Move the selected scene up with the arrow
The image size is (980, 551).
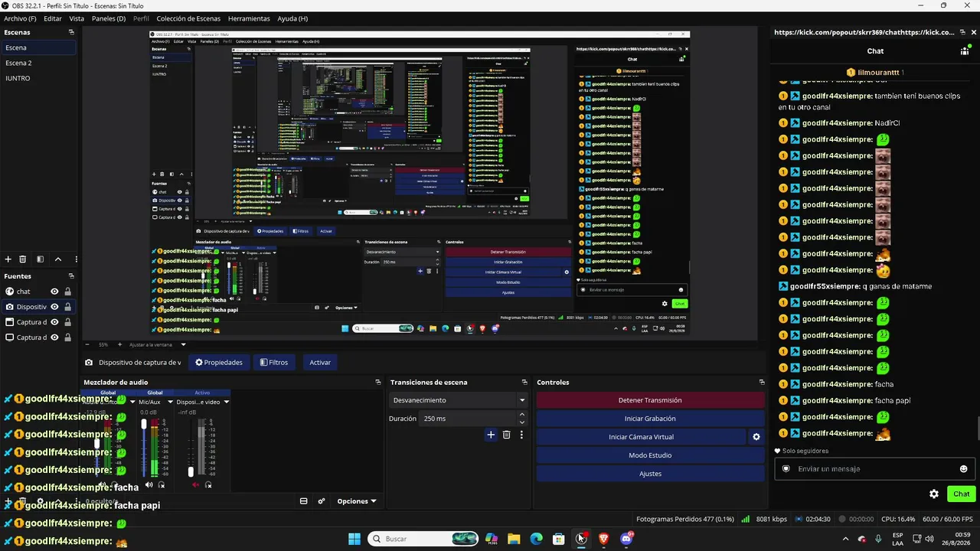click(58, 259)
